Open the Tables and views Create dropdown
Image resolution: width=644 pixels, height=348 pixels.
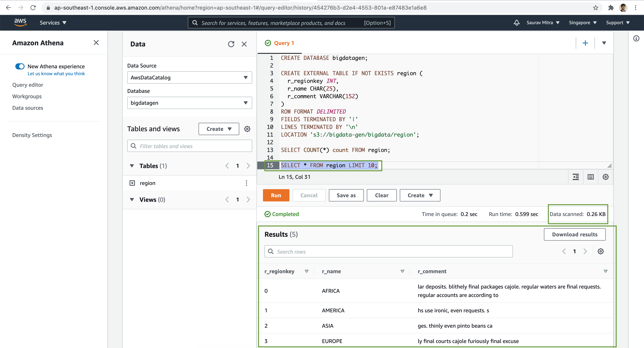click(219, 129)
